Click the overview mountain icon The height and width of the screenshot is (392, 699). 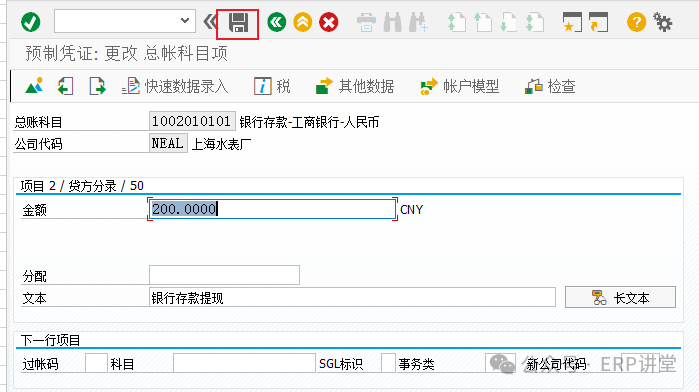coord(34,86)
